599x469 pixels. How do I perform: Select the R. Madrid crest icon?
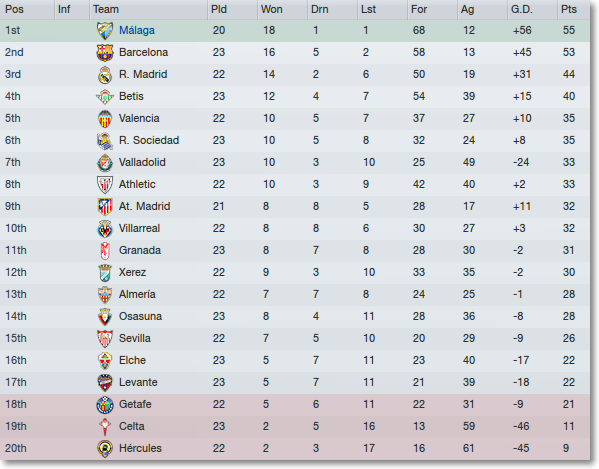click(x=105, y=75)
